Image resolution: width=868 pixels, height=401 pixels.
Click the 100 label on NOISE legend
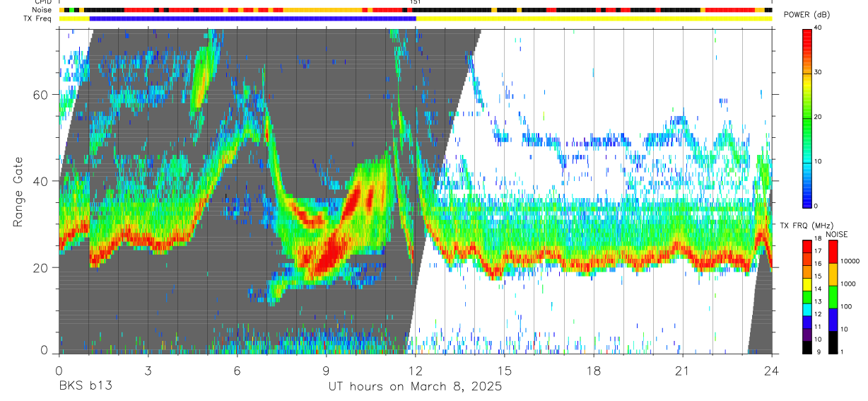tap(846, 306)
